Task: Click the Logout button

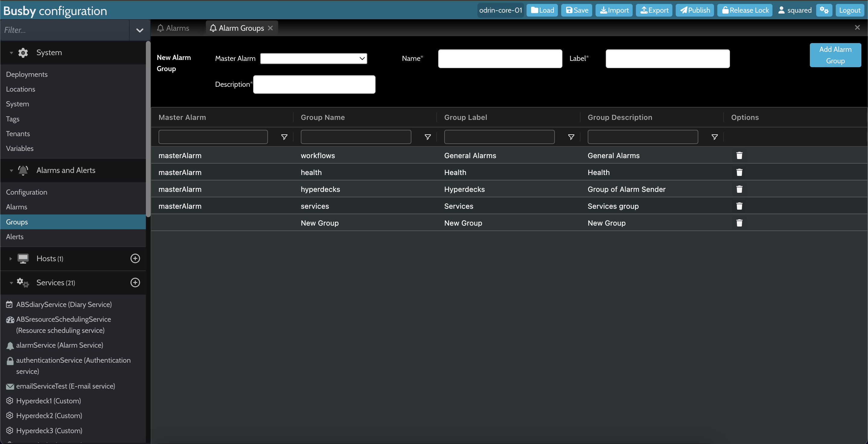Action: pyautogui.click(x=850, y=10)
